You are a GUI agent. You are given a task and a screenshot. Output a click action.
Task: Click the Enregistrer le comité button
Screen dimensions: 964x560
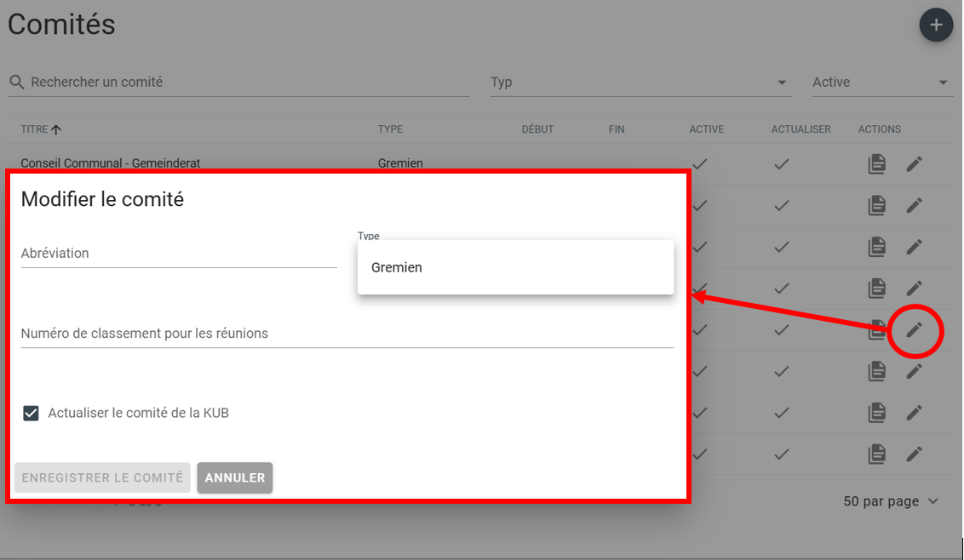(102, 477)
